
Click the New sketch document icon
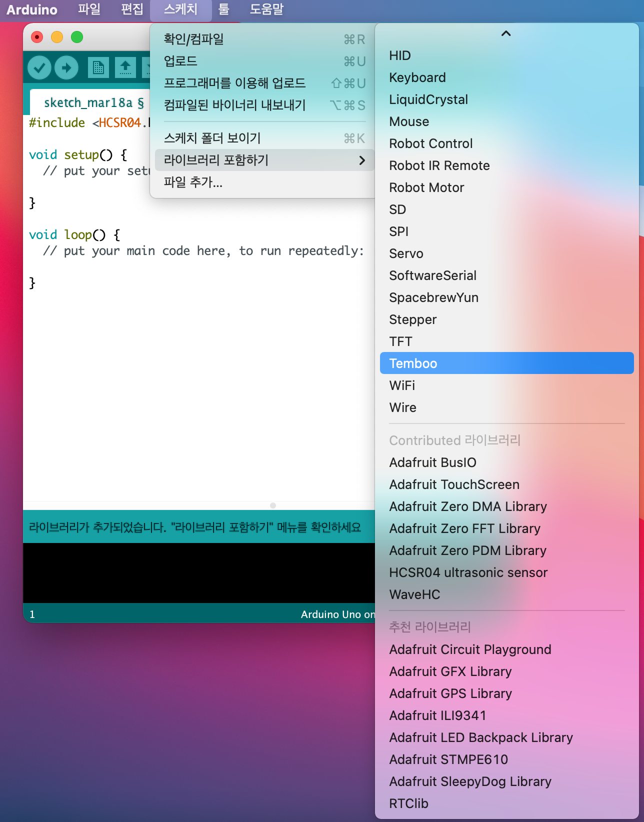point(98,67)
